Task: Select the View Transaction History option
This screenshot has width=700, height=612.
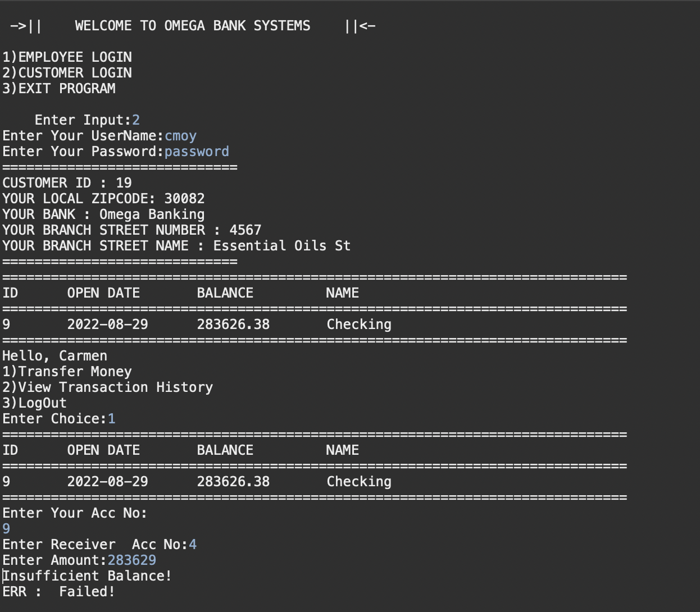Action: 108,387
